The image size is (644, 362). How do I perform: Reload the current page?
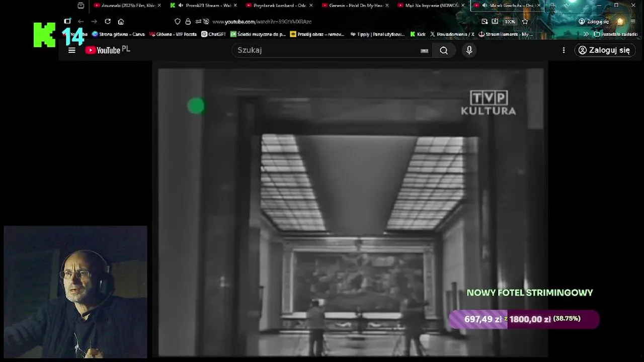point(108,22)
